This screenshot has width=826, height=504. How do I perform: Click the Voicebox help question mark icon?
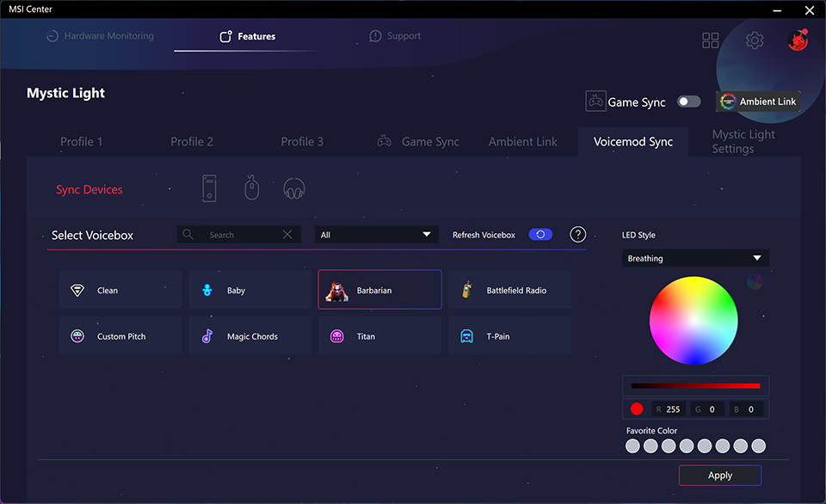click(578, 234)
